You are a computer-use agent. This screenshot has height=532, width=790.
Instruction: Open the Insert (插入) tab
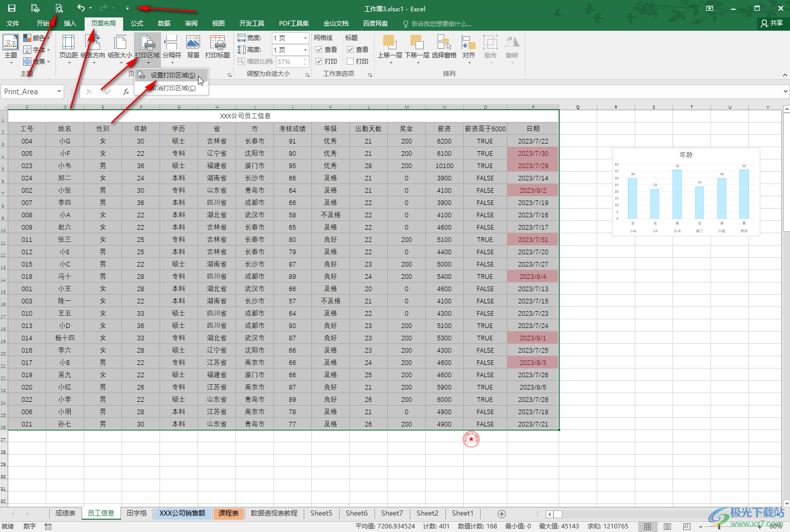click(70, 24)
